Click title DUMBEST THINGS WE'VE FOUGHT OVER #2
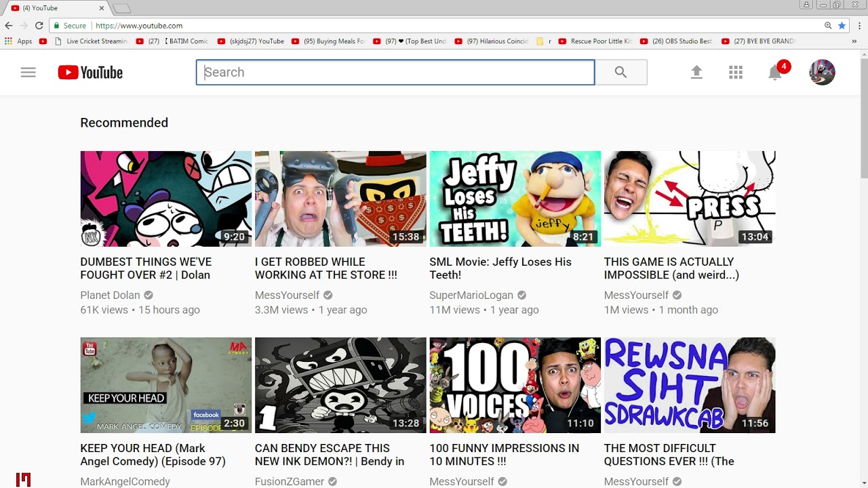The height and width of the screenshot is (488, 868). [146, 268]
